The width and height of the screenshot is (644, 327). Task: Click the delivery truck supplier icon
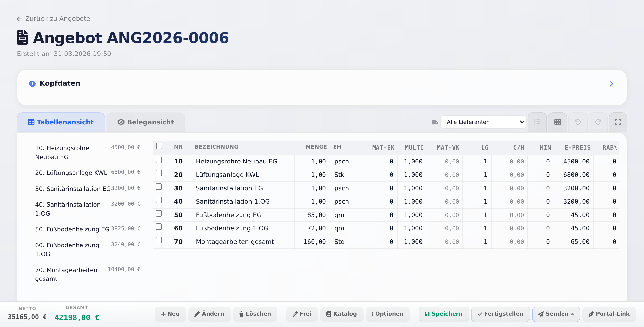435,122
